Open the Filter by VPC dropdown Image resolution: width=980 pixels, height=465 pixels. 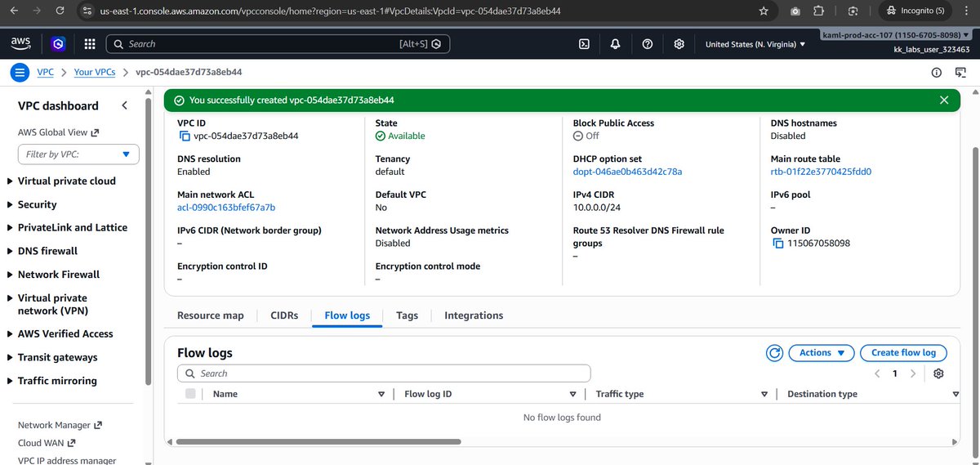pyautogui.click(x=78, y=154)
